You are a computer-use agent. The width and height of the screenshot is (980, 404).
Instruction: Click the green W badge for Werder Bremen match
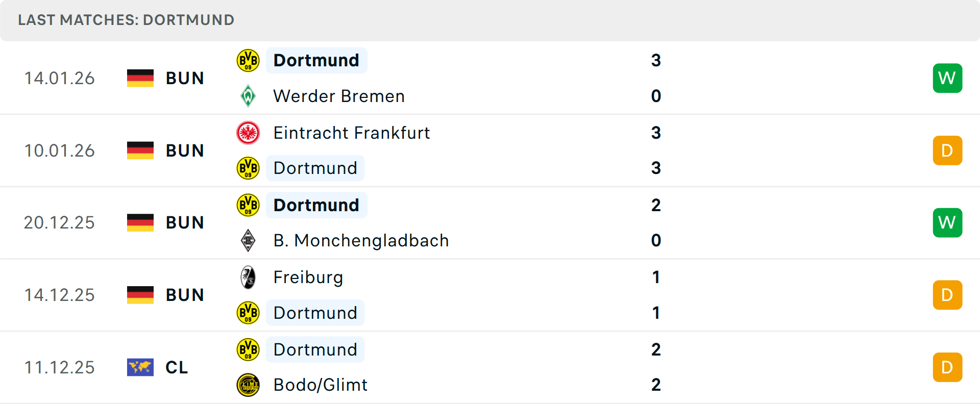click(x=947, y=78)
